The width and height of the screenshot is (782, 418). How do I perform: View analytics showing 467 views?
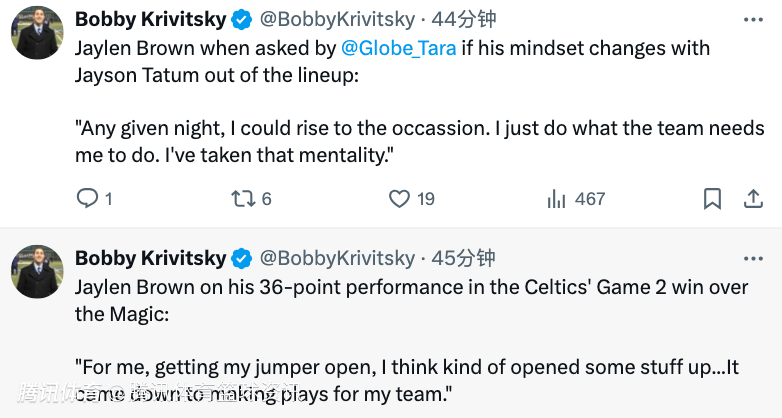click(557, 199)
